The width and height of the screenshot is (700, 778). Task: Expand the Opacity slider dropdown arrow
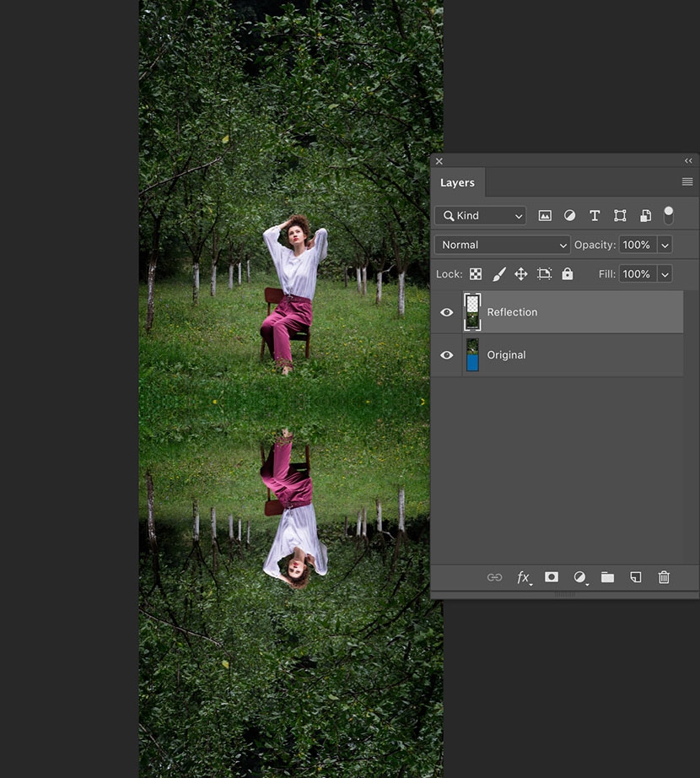(x=665, y=245)
